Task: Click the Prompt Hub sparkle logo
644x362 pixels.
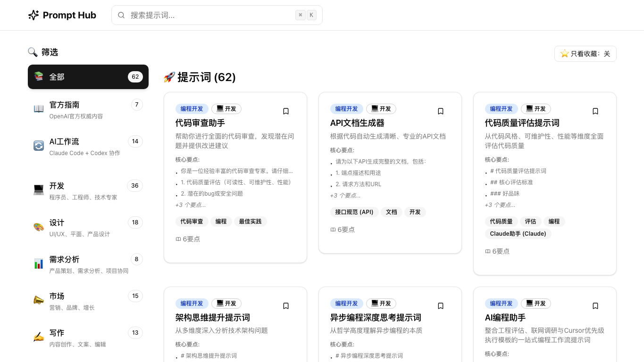Action: [33, 15]
